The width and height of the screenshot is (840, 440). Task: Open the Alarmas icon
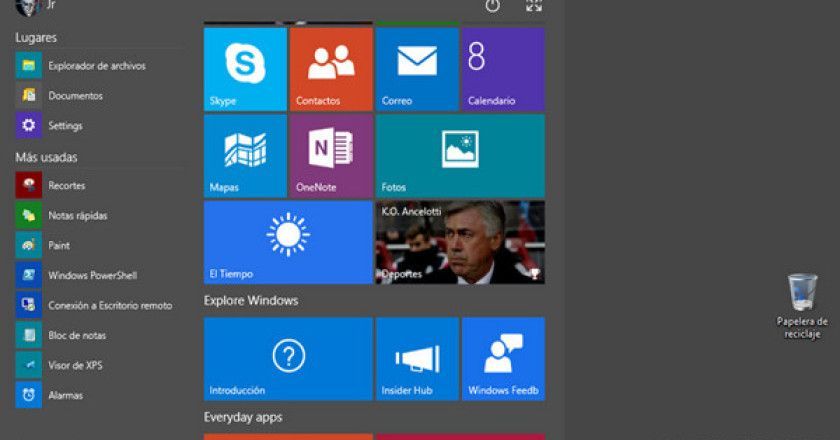pyautogui.click(x=28, y=396)
